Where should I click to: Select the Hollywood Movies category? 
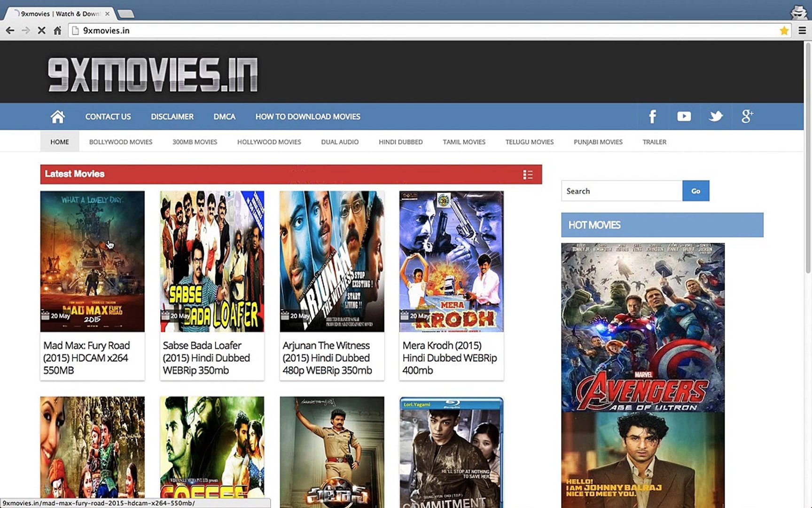(x=269, y=142)
